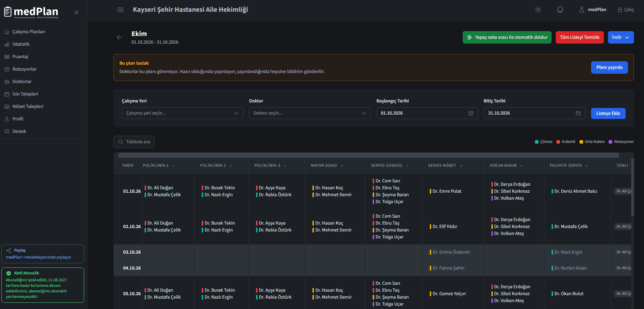Click the Nöbet Talepleri sidebar icon
This screenshot has width=644, height=309.
(x=7, y=107)
